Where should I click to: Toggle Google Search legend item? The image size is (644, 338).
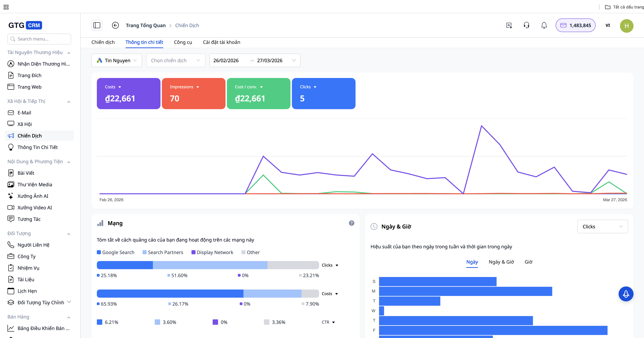115,252
